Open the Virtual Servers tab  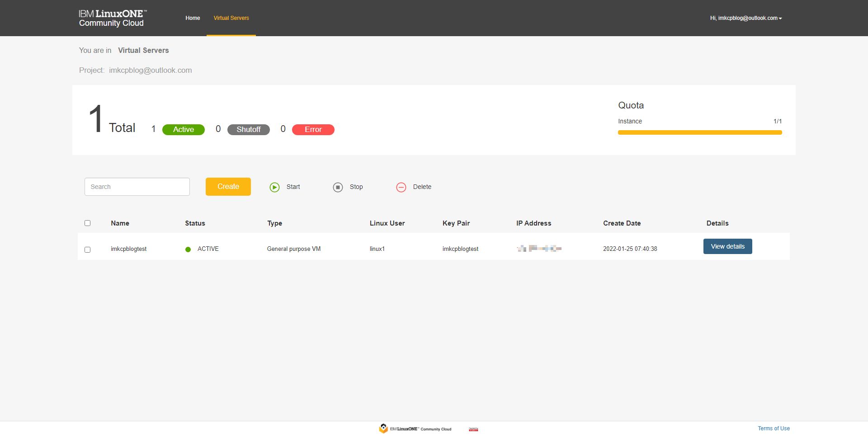[x=231, y=18]
